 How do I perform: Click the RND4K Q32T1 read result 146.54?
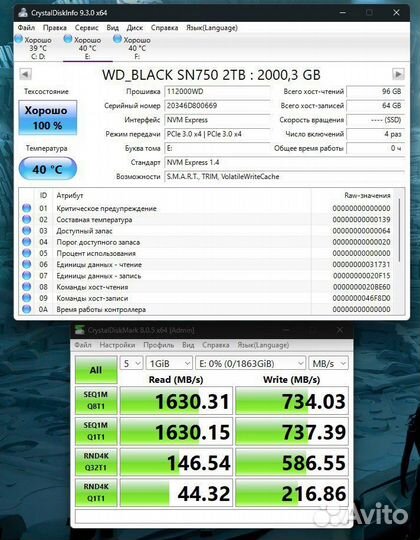(x=177, y=462)
